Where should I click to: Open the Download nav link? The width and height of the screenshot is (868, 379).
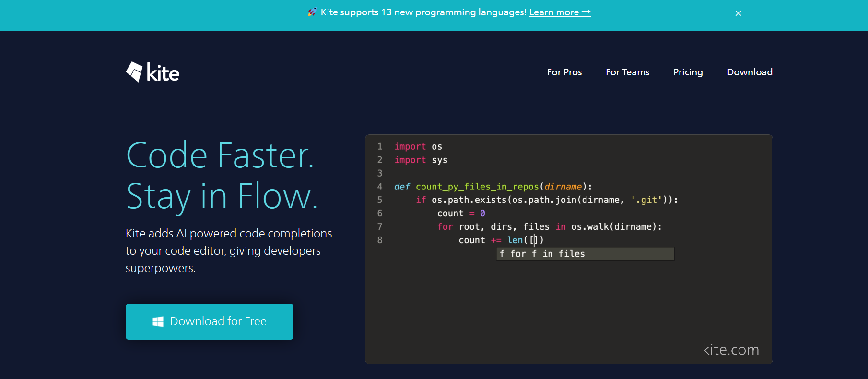pos(750,72)
